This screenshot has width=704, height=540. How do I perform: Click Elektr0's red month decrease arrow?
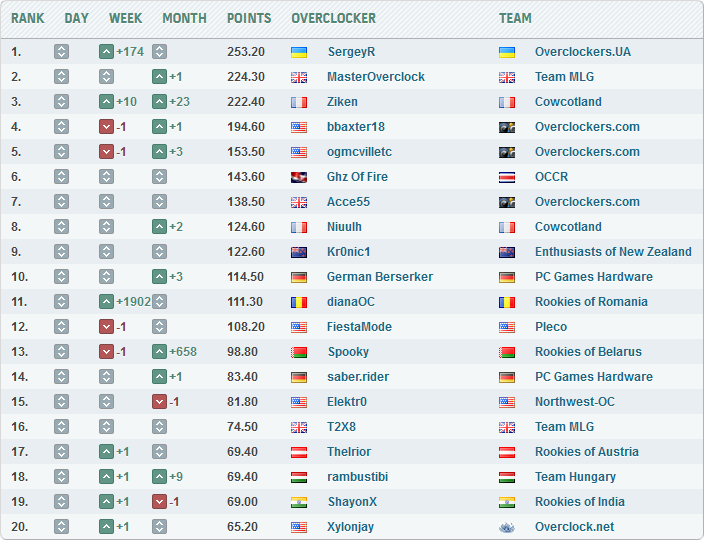pos(159,402)
